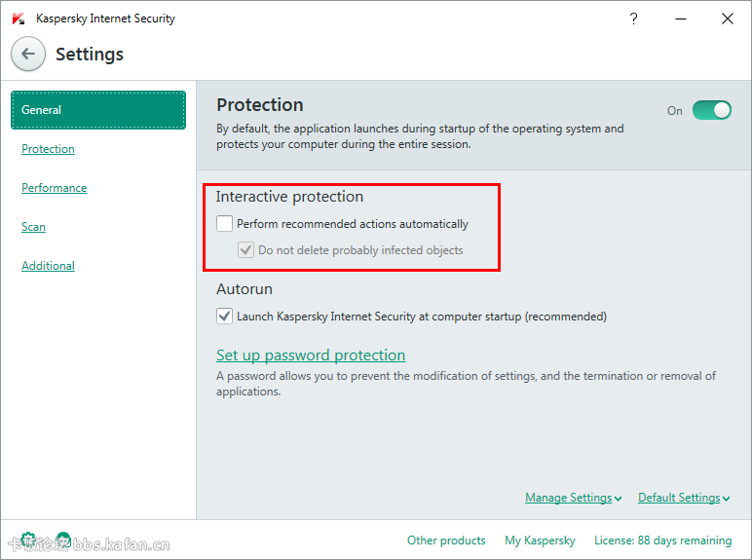Uncheck Launch Kaspersky at computer startup
This screenshot has width=752, height=560.
point(224,316)
